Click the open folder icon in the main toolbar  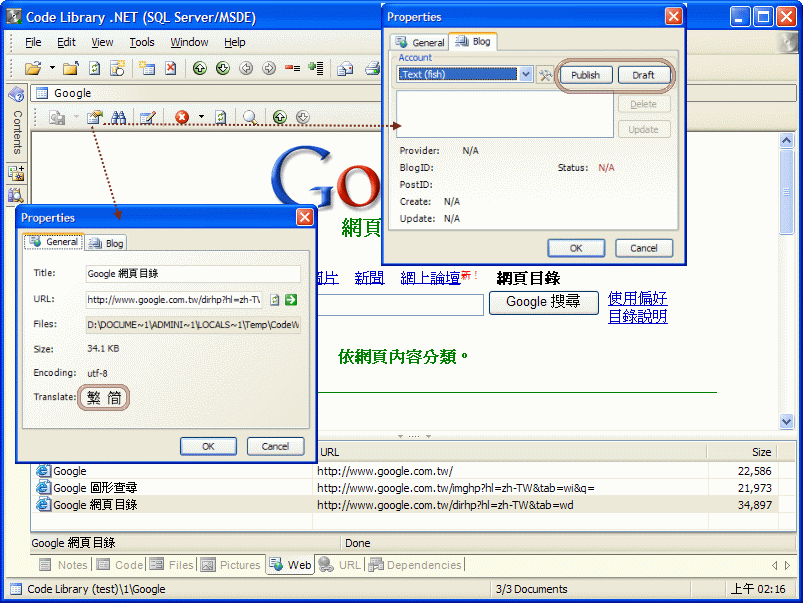33,68
